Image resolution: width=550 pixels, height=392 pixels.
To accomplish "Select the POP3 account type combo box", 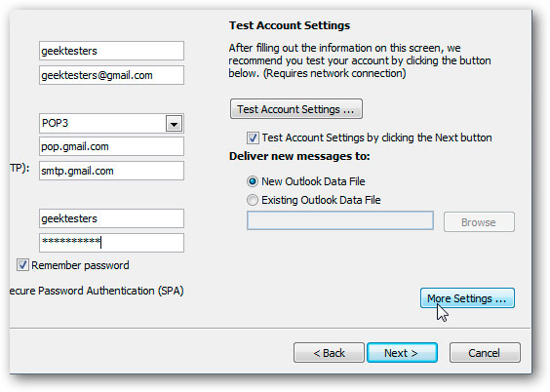I will (111, 124).
